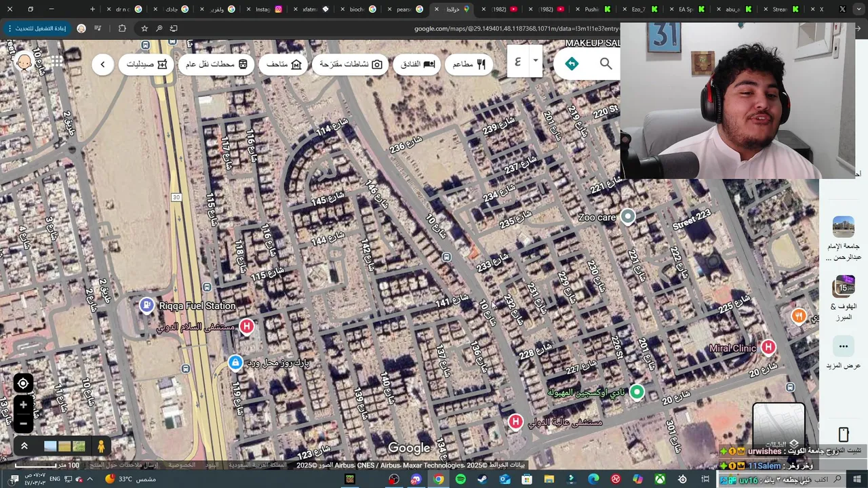Open the Imam Abdulrahman University shortcut

pos(844,238)
